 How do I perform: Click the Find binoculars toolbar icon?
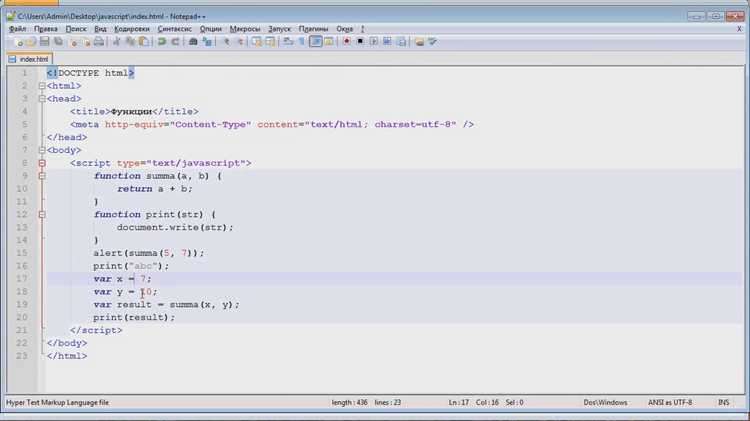pos(193,42)
